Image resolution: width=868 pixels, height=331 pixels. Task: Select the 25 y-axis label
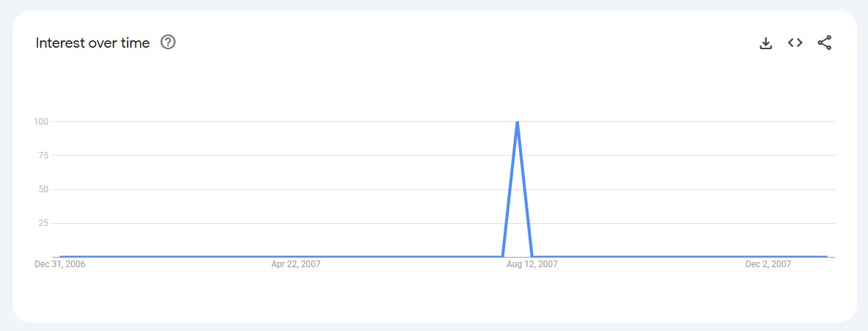(43, 223)
